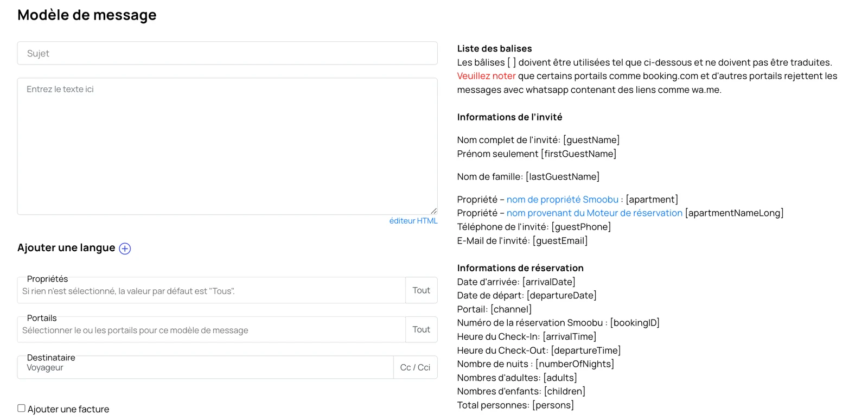Open the Destinataire Voyageur field
This screenshot has height=420, width=868.
(205, 367)
